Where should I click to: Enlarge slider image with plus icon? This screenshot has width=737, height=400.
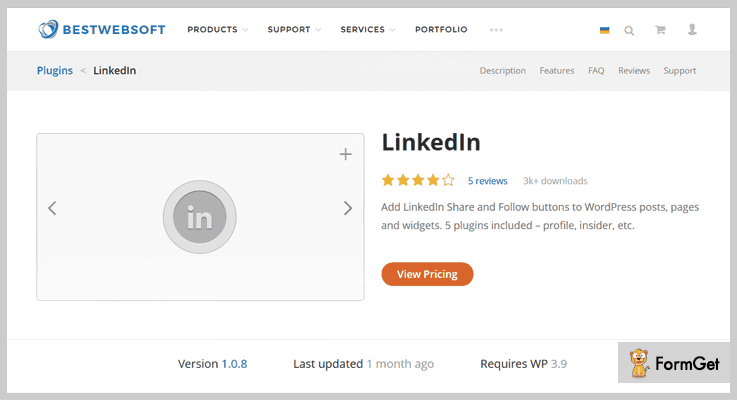pos(345,154)
